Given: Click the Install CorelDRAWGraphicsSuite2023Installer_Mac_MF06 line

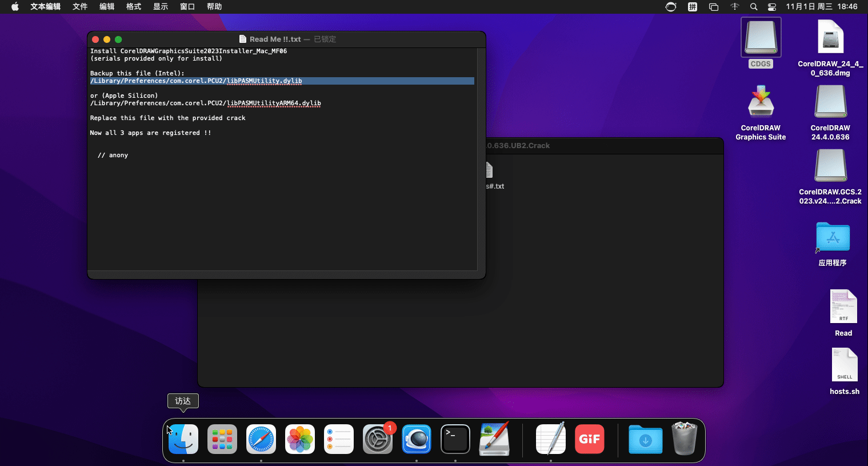Looking at the screenshot, I should coord(189,51).
